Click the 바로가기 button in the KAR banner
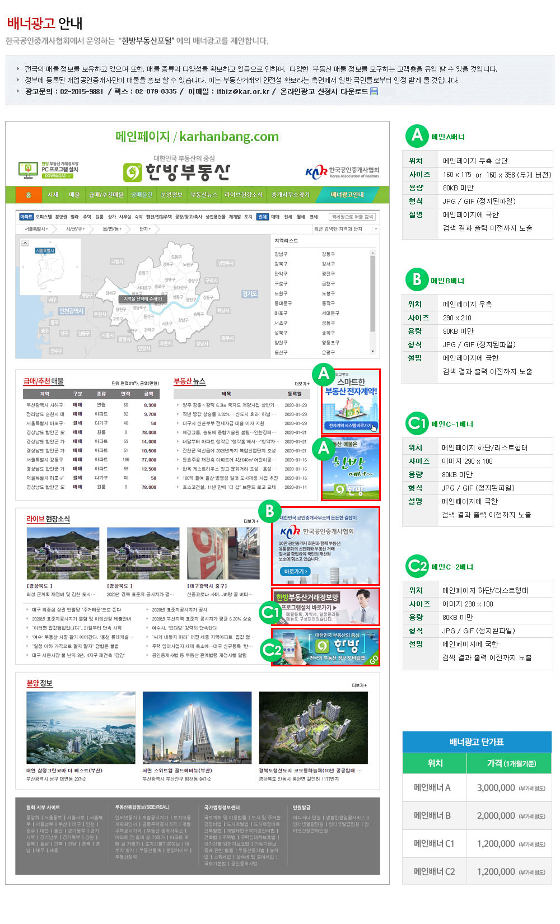The width and height of the screenshot is (560, 924). point(295,571)
